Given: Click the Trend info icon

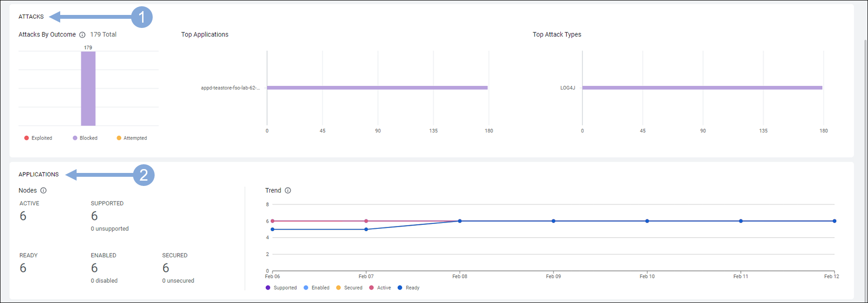Looking at the screenshot, I should pos(288,190).
